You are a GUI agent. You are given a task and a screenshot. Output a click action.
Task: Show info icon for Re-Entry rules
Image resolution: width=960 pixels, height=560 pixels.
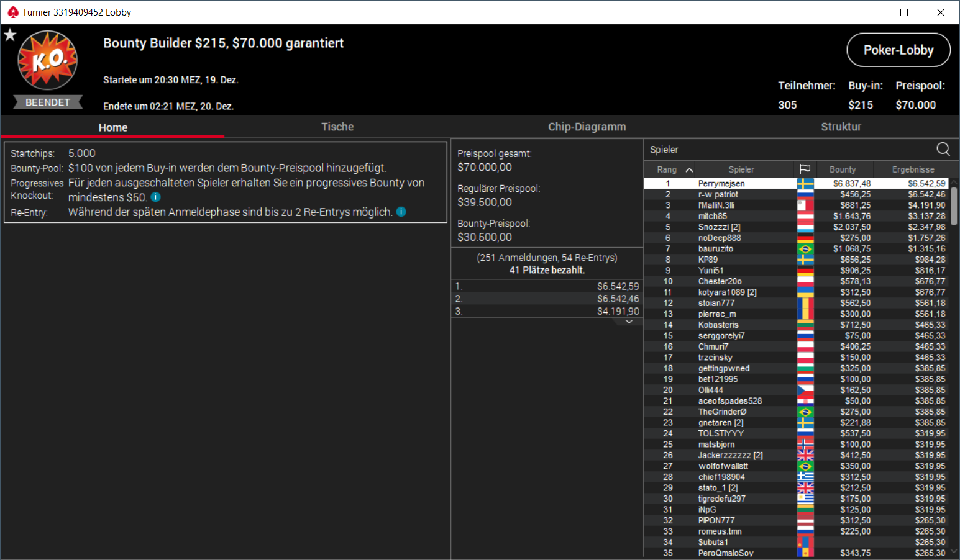401,212
